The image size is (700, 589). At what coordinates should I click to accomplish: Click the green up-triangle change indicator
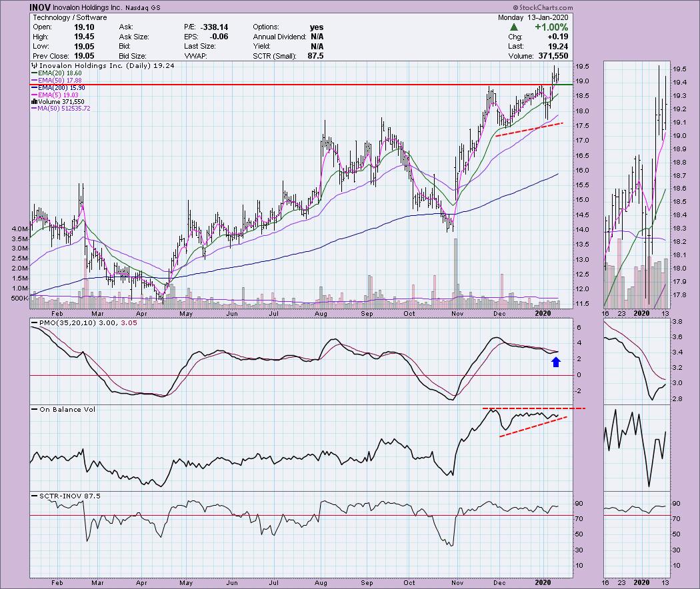[x=514, y=27]
